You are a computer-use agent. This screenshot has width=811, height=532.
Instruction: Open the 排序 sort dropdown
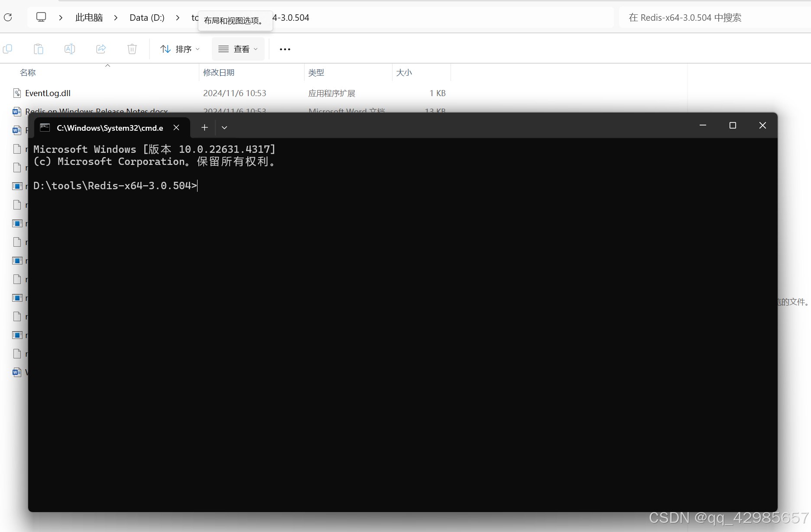click(x=180, y=49)
